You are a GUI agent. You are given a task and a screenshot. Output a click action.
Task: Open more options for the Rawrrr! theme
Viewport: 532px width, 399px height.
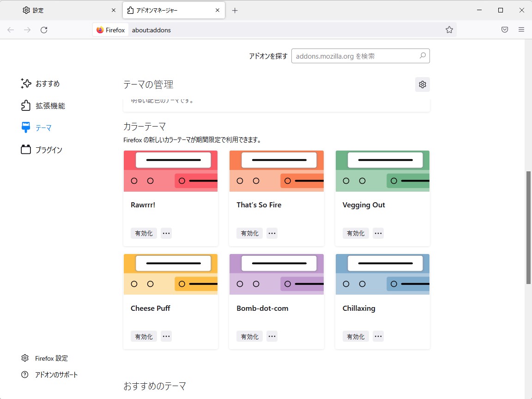coord(166,233)
